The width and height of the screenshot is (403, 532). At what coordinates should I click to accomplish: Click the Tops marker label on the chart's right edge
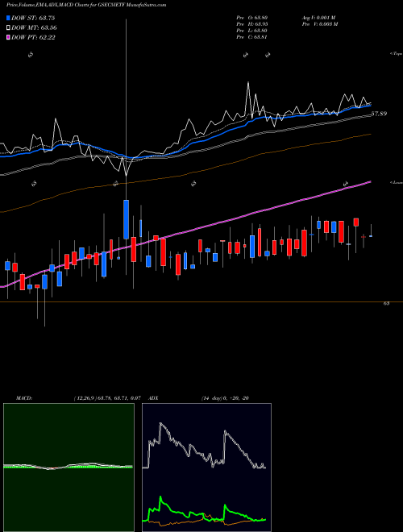click(x=397, y=54)
